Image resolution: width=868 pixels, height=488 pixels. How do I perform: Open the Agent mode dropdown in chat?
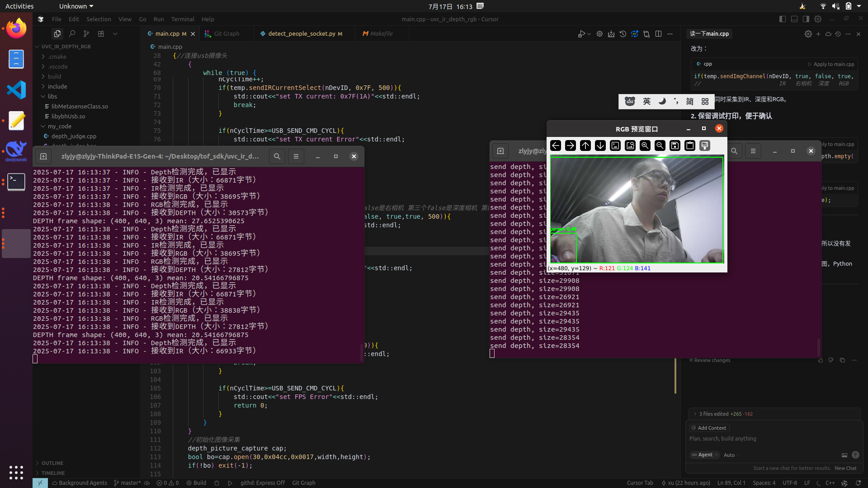pyautogui.click(x=705, y=455)
